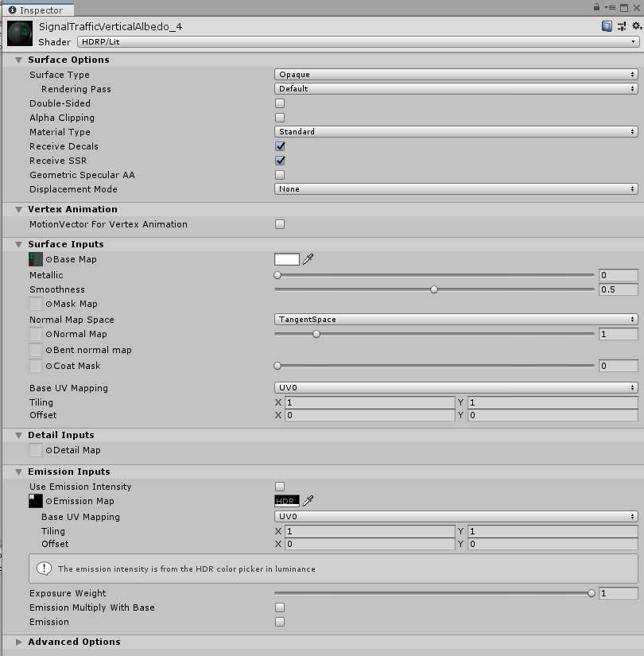This screenshot has height=656, width=644.
Task: Adjust the Metallic slider
Action: [x=434, y=275]
